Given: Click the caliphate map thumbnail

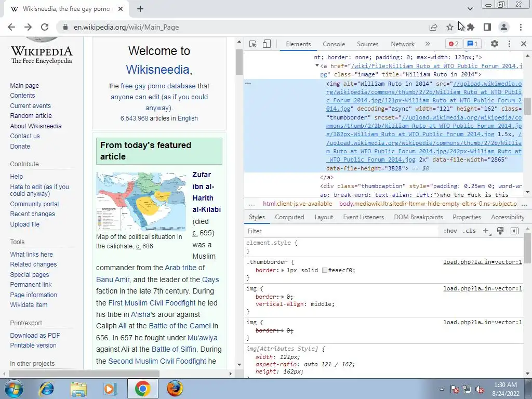Looking at the screenshot, I should click(x=141, y=202).
